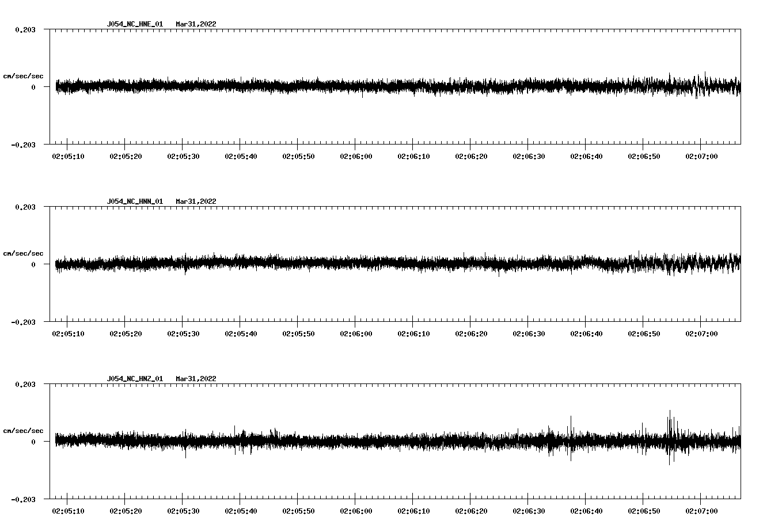The image size is (782, 532).
Task: Pick 02:06:00 time label under HNN plot
Action: pos(356,334)
